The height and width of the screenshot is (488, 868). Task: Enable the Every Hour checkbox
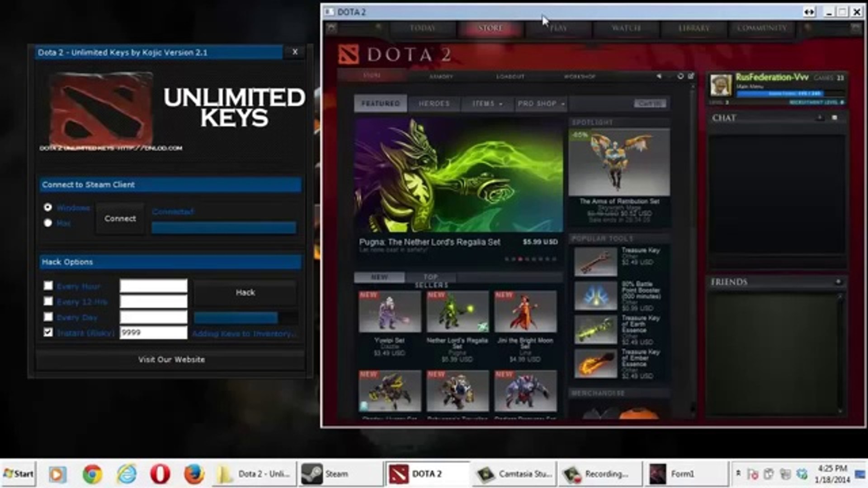click(48, 286)
